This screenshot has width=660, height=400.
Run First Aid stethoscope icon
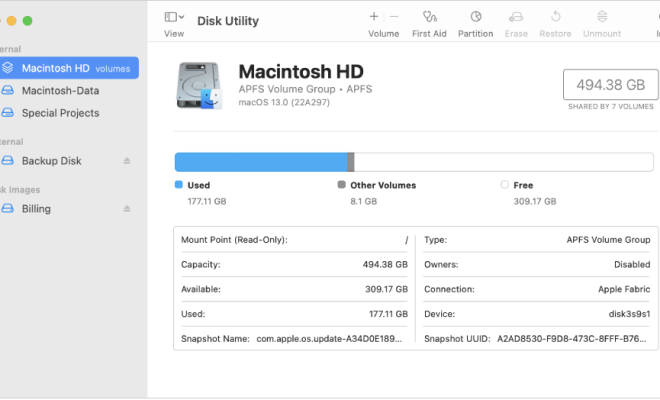(429, 17)
